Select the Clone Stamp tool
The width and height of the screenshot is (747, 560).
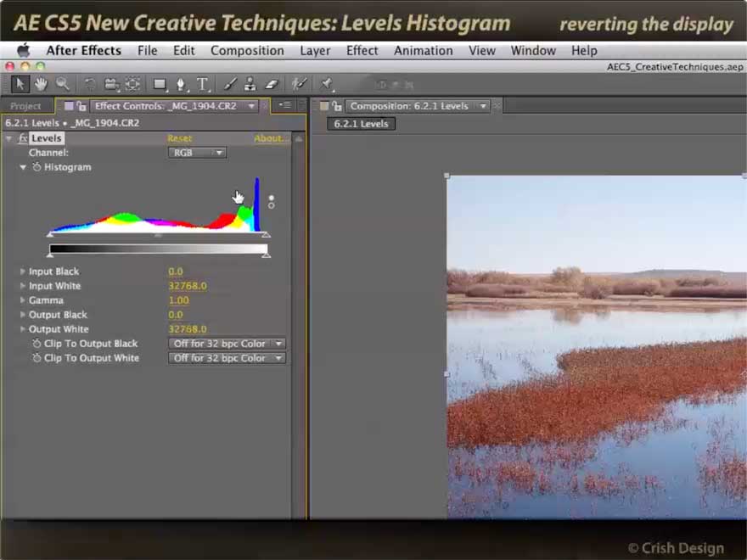click(x=250, y=85)
